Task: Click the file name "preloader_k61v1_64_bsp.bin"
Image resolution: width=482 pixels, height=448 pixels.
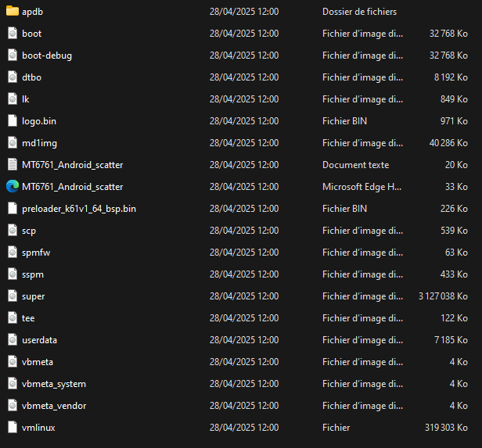Action: point(79,209)
